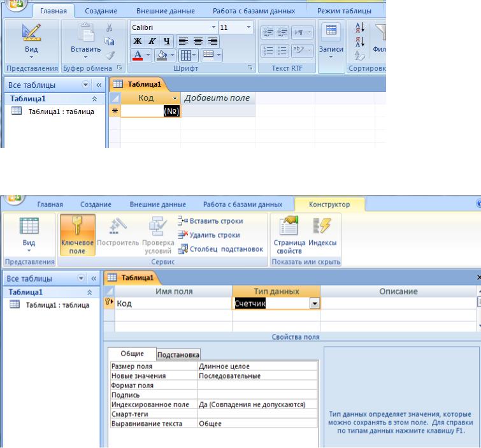Select Общие tab in field properties
The height and width of the screenshot is (448, 481).
[x=133, y=354]
